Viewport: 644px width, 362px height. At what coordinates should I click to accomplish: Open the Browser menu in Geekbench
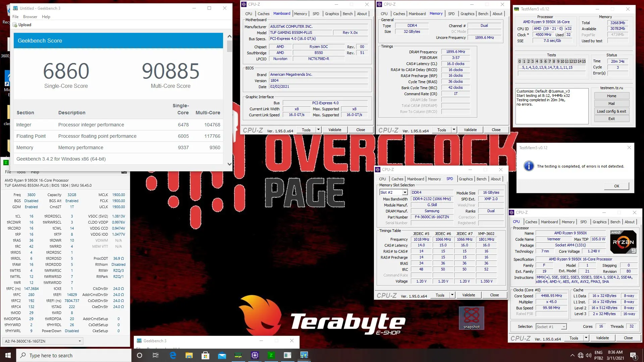coord(30,17)
